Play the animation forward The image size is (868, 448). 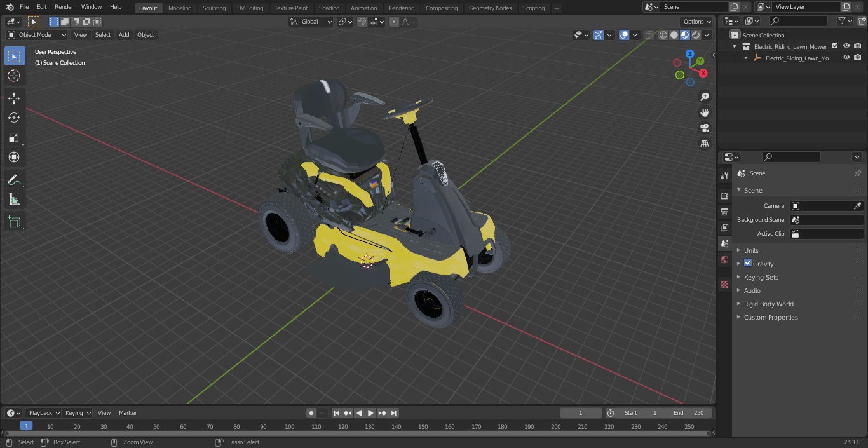(371, 413)
